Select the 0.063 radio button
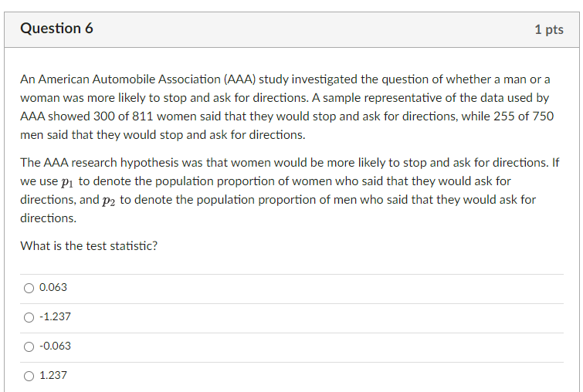Viewport: 583px width, 392px height. point(29,288)
